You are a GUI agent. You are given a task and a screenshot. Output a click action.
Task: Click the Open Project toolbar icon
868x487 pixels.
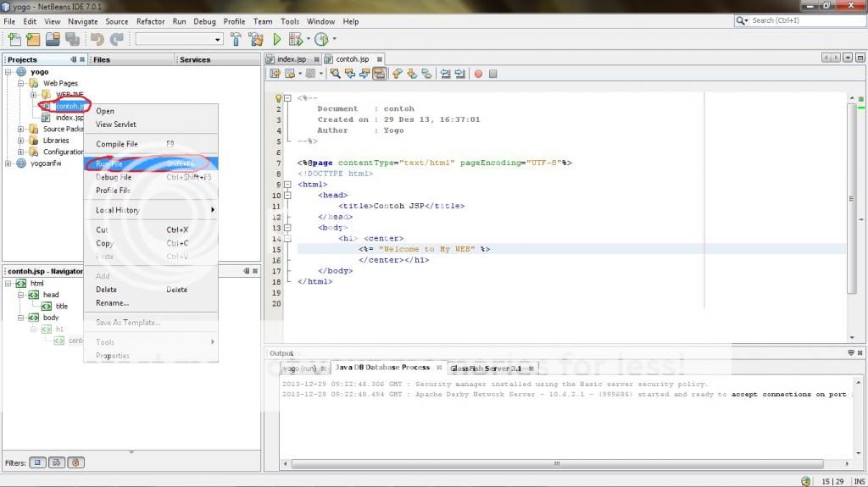click(53, 39)
